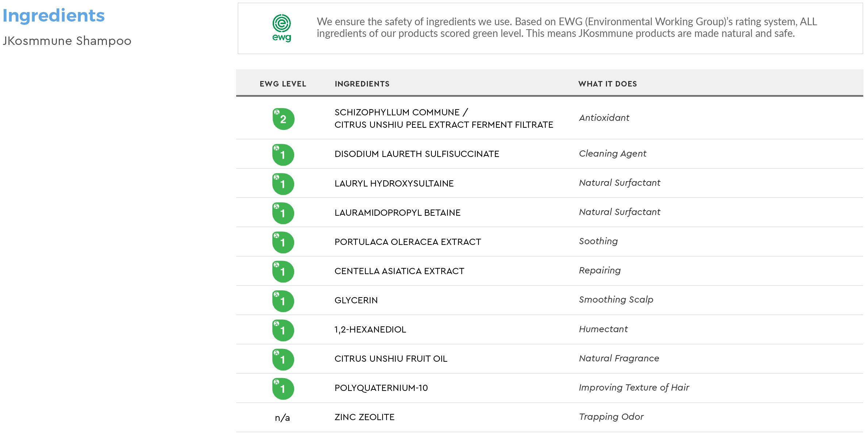The width and height of the screenshot is (868, 434).
Task: Select the Zinc Zeolite ingredient name
Action: 365,417
